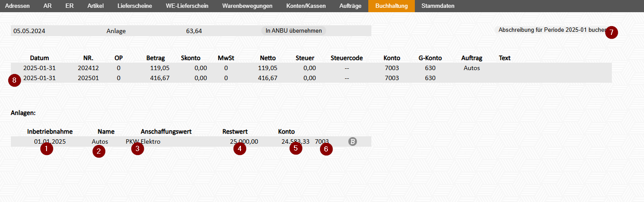Click numbered marker 5 under Restwert

[296, 148]
